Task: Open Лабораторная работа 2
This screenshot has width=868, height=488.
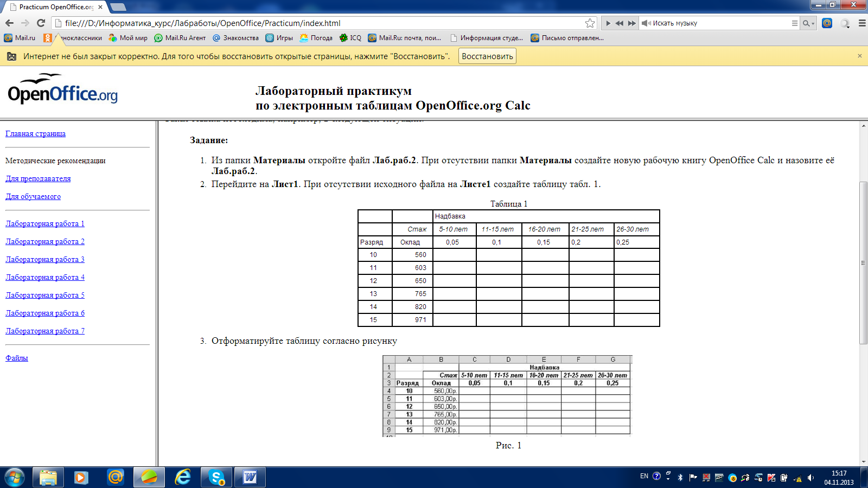Action: coord(45,241)
